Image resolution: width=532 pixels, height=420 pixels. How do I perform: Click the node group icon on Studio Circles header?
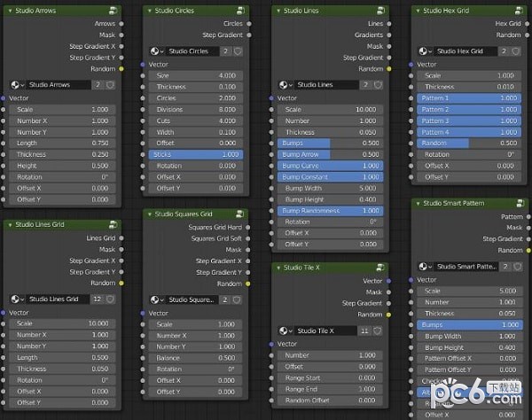(240, 11)
